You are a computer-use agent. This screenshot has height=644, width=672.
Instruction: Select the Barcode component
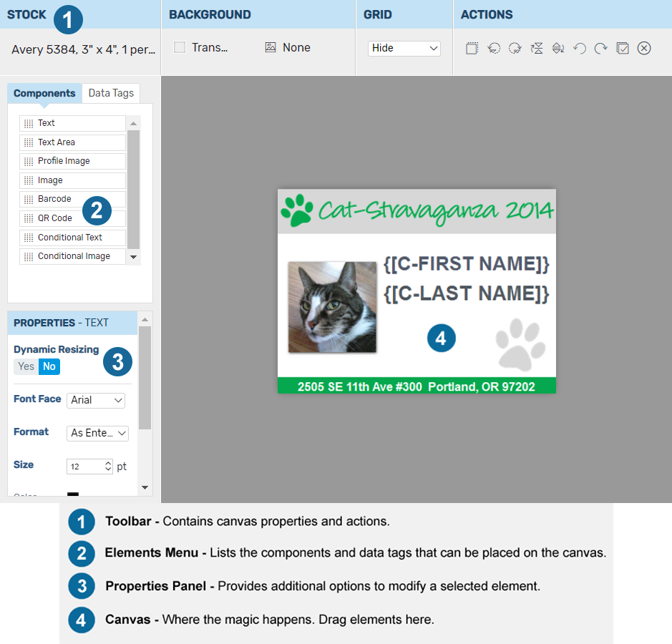click(x=53, y=199)
